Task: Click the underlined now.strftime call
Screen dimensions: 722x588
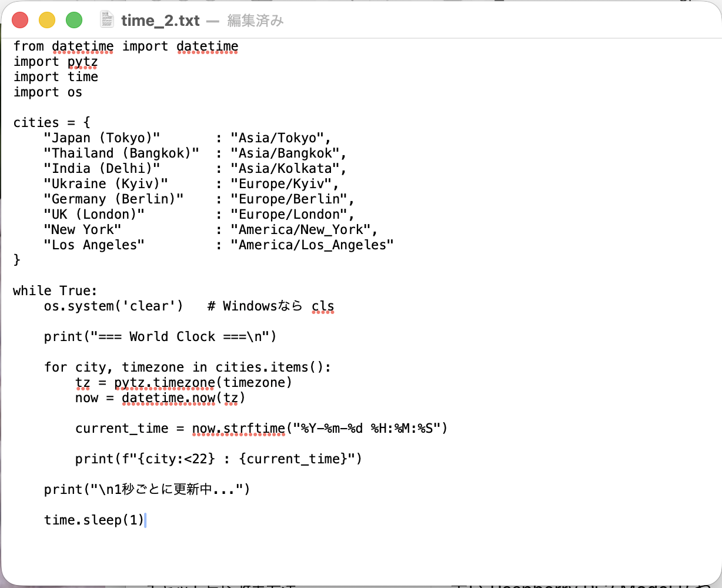Action: pyautogui.click(x=239, y=429)
